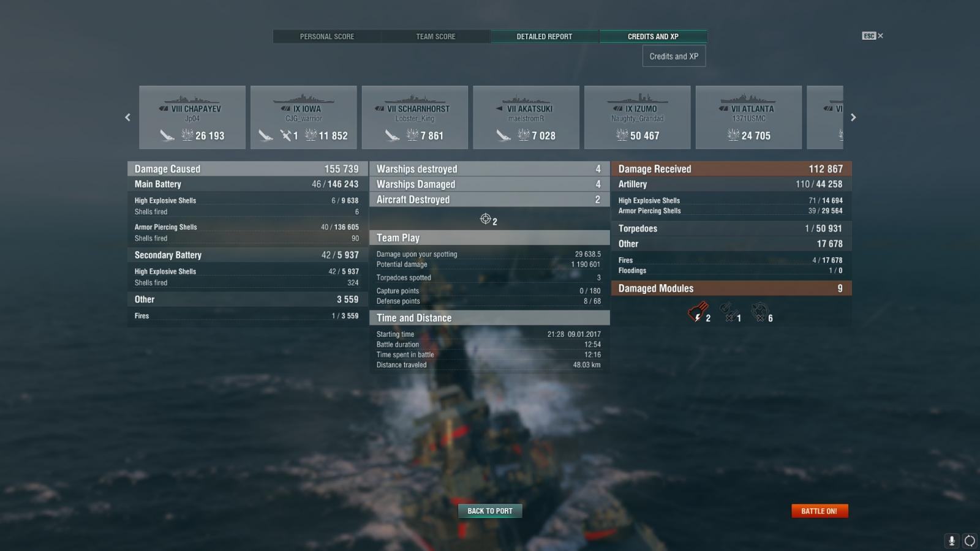Open the Credits and XP tab
Screen dimensions: 980x551
pos(653,37)
